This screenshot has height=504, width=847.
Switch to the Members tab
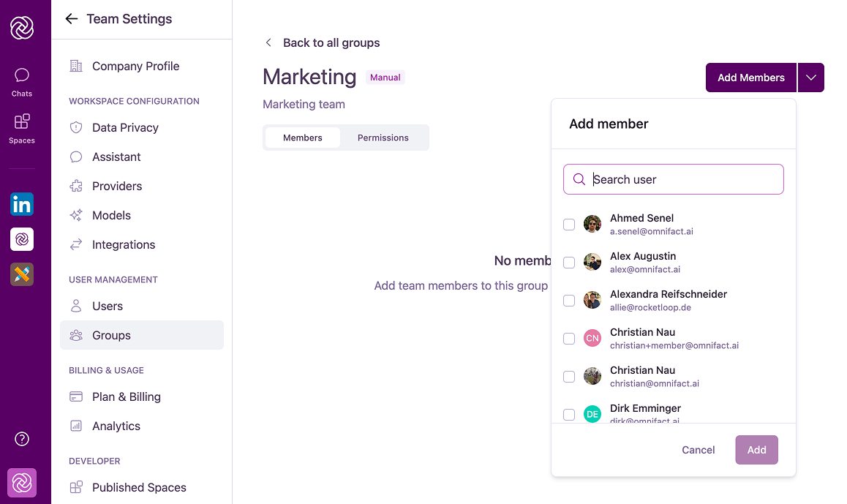pos(303,138)
